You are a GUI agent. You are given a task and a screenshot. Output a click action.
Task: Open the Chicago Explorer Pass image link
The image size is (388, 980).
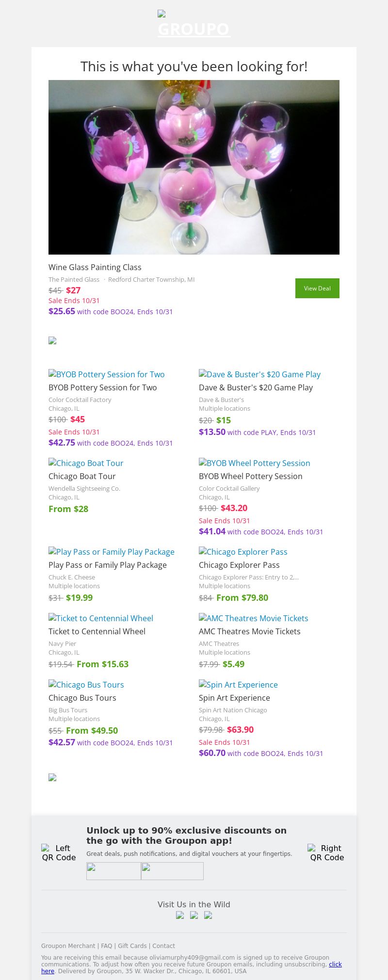click(x=243, y=552)
